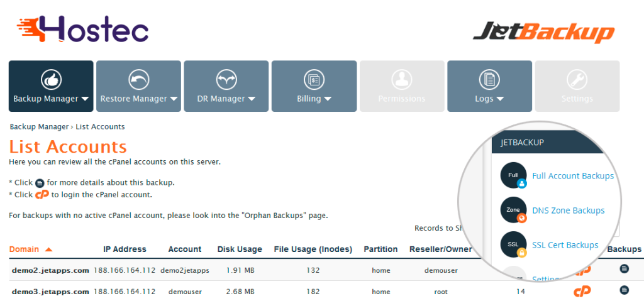The image size is (644, 301).
Task: Open backup details for demo2.jetapps.com
Action: click(624, 269)
